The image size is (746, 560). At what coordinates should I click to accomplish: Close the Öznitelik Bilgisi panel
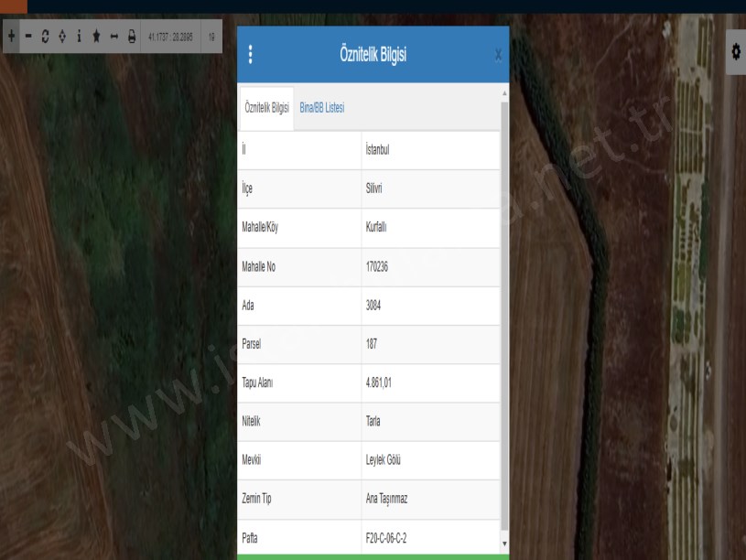coord(498,56)
